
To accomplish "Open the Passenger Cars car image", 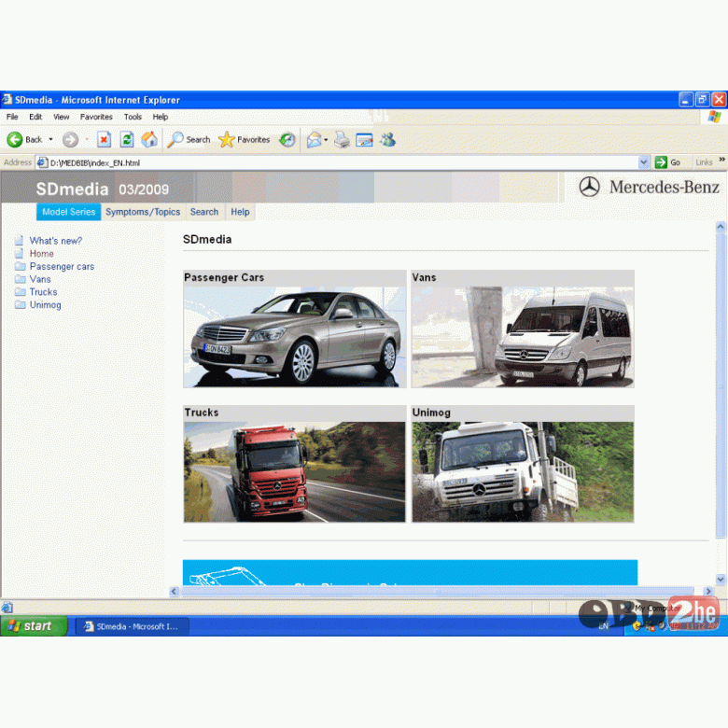I will pos(295,337).
